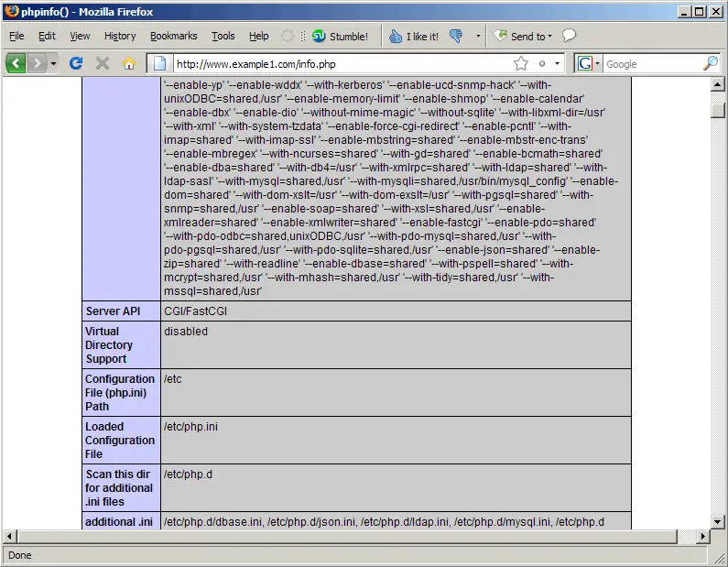The image size is (728, 567).
Task: Minimize the Firefox window
Action: [683, 12]
